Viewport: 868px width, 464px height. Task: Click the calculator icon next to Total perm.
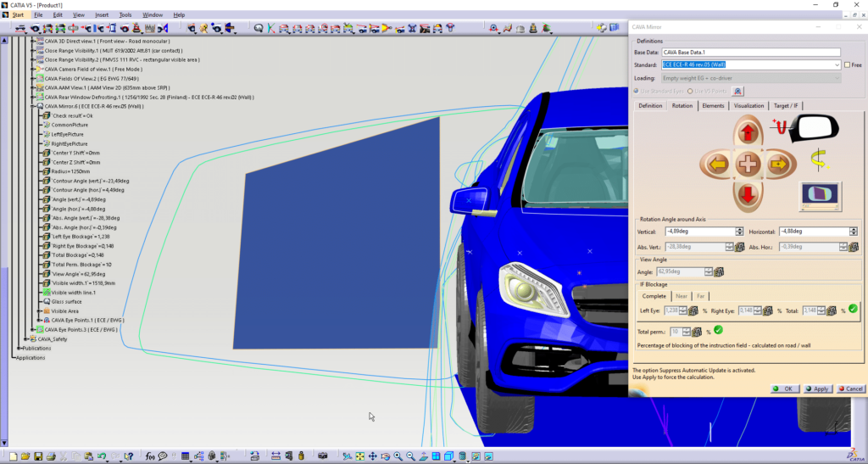[x=697, y=333]
